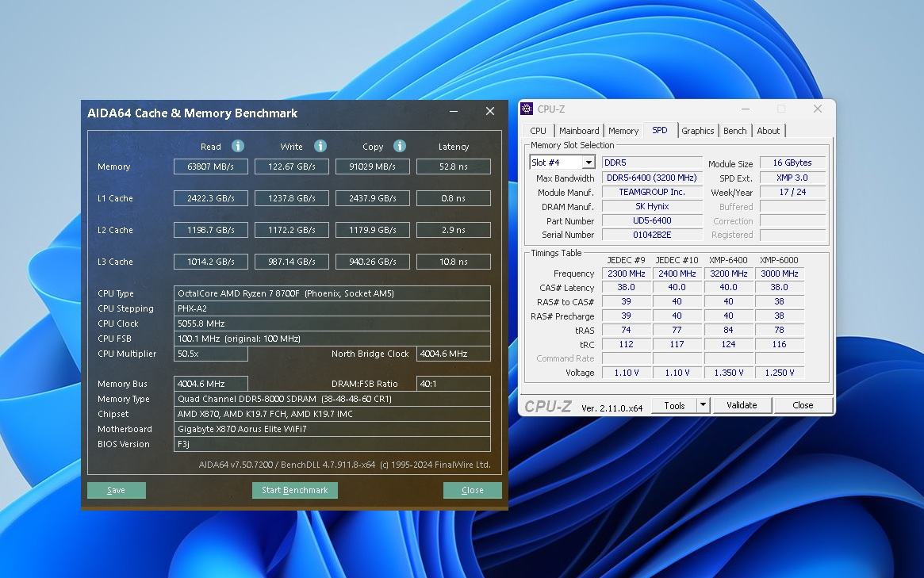Image resolution: width=924 pixels, height=578 pixels.
Task: Minimize the CPU-Z window
Action: click(746, 109)
